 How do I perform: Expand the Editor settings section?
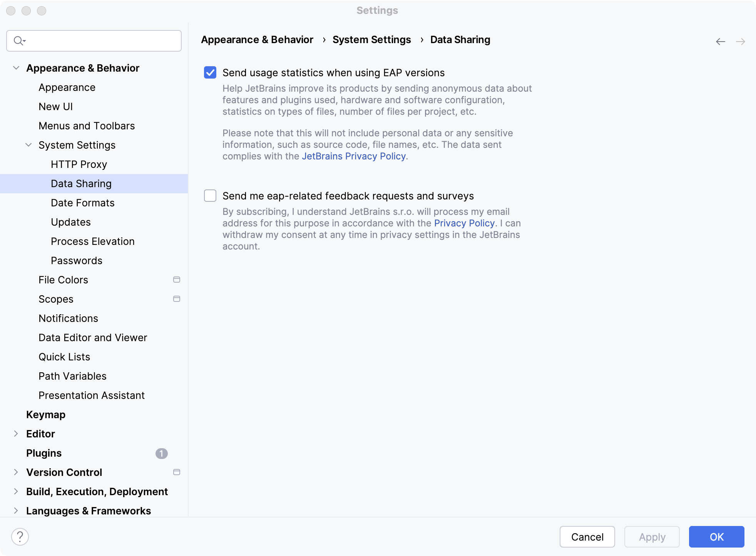coord(15,433)
